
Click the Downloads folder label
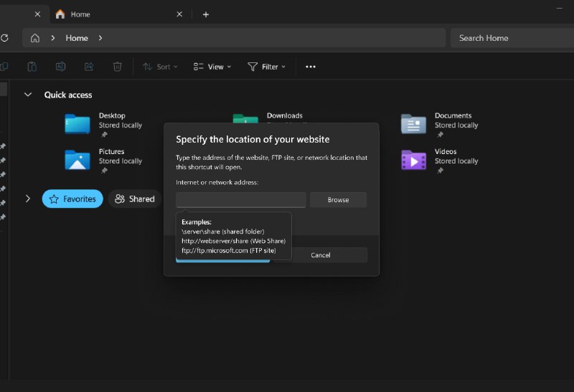tap(284, 115)
